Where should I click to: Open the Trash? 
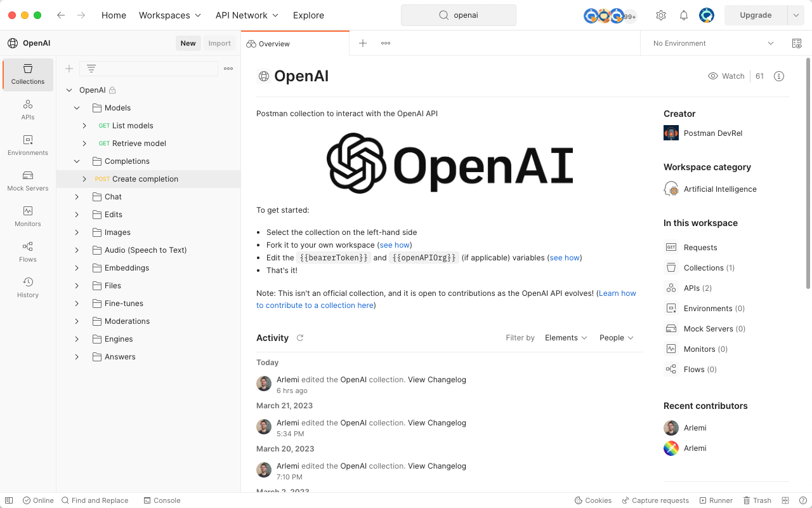(757, 500)
